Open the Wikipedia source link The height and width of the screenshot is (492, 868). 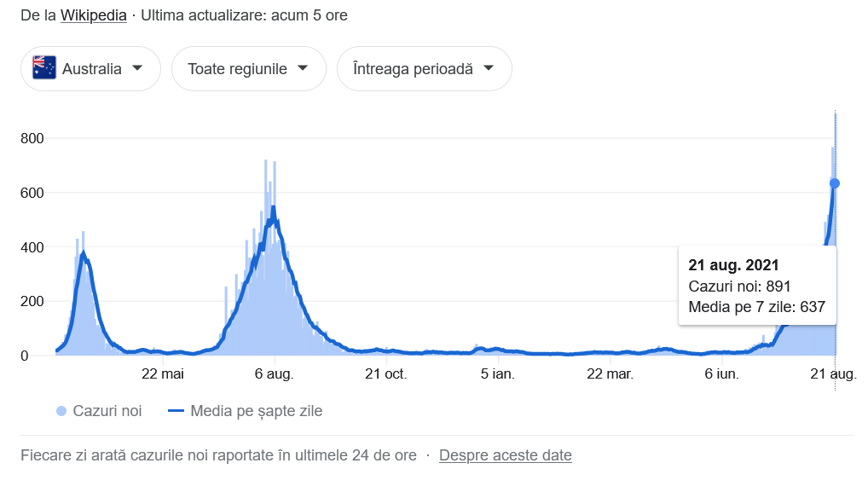point(94,15)
